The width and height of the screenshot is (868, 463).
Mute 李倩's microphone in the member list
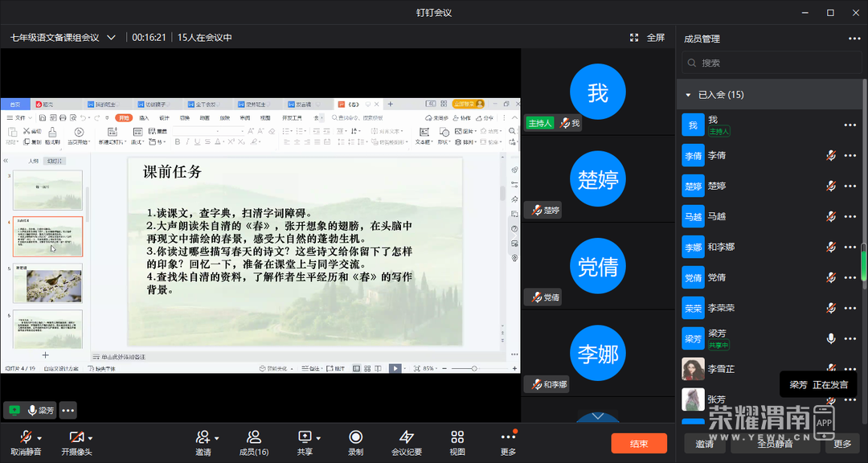831,155
